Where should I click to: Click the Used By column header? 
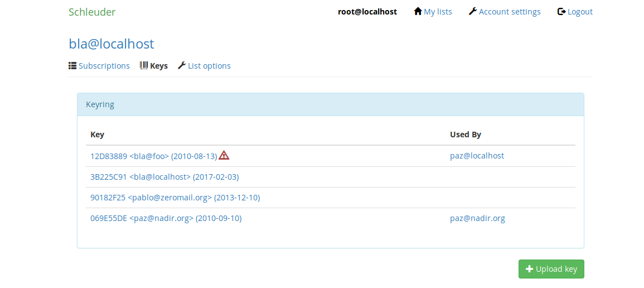(466, 135)
